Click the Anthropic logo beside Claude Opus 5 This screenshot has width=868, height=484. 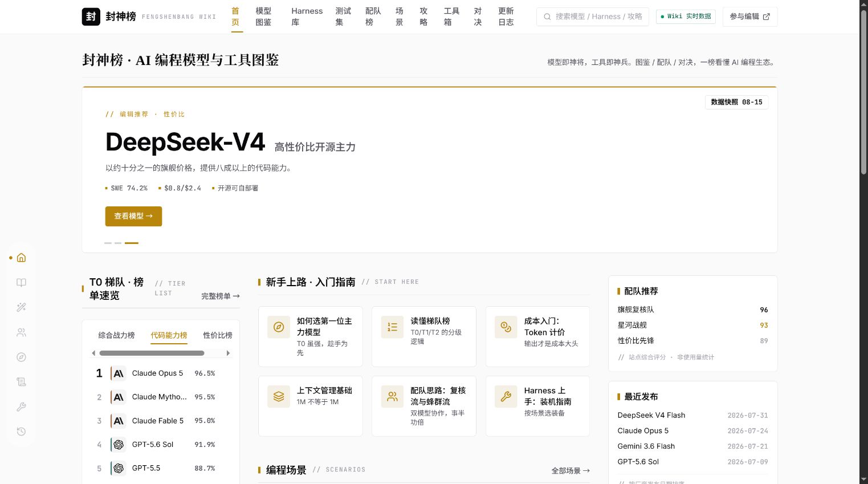(119, 373)
